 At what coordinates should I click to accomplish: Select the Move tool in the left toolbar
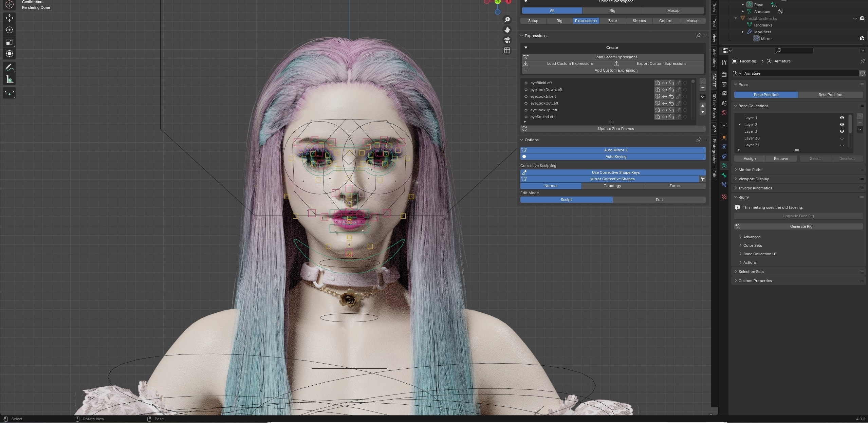click(9, 18)
